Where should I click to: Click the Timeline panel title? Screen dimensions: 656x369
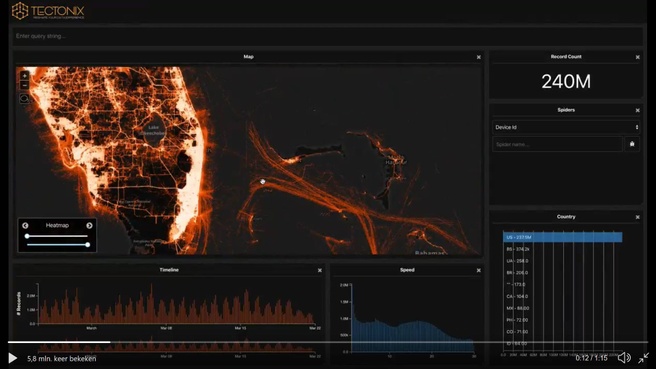(169, 270)
